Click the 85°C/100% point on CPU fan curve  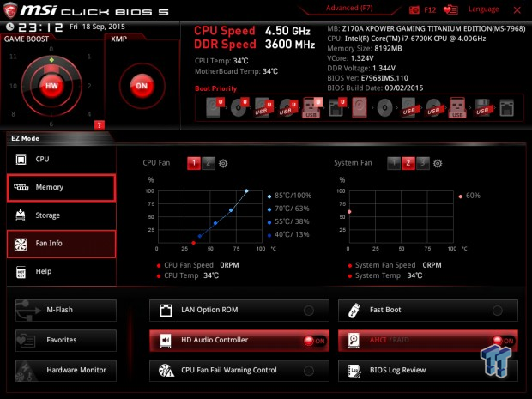(246, 191)
